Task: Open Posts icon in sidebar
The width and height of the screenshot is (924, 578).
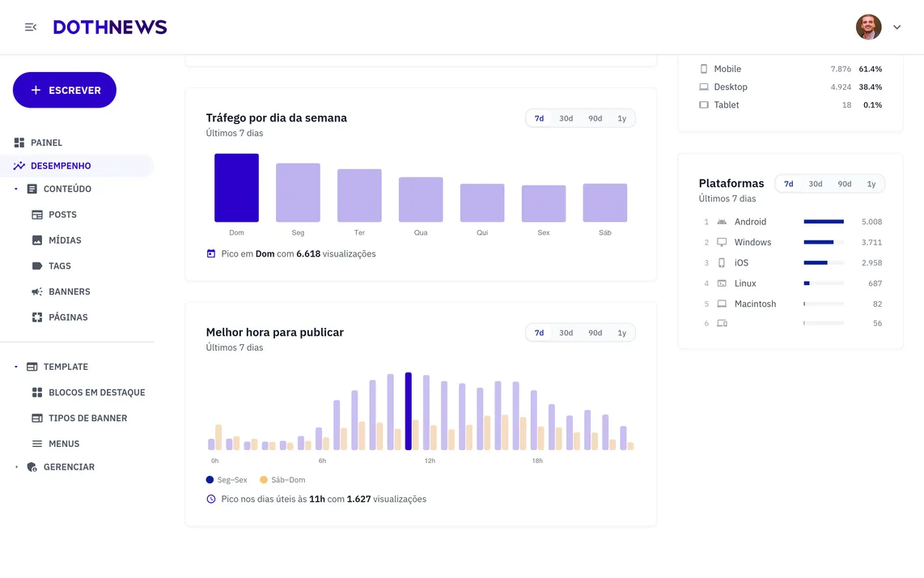Action: pyautogui.click(x=37, y=215)
